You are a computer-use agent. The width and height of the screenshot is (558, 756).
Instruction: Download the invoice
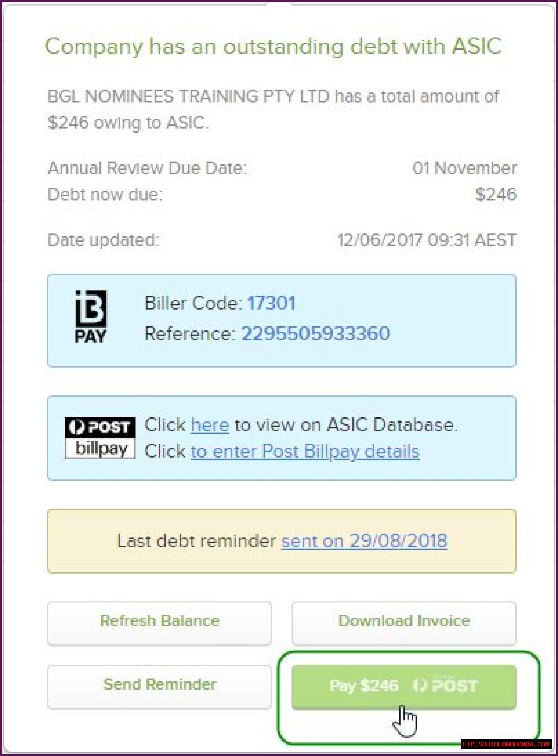[404, 621]
